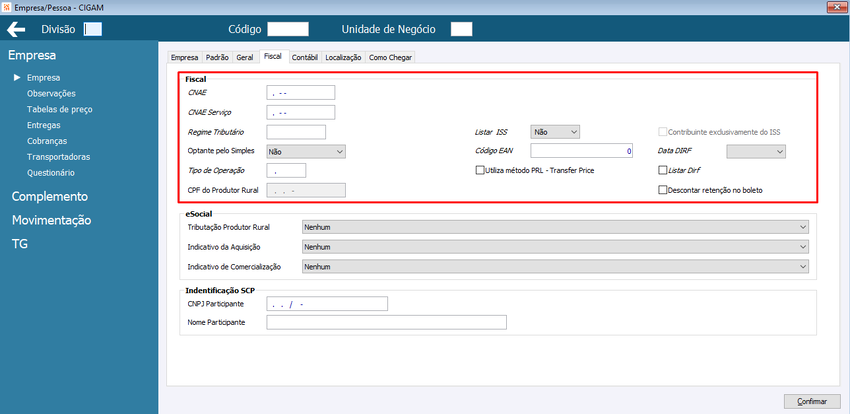Click the Unidade de Negócio field
This screenshot has width=850, height=414.
(461, 29)
